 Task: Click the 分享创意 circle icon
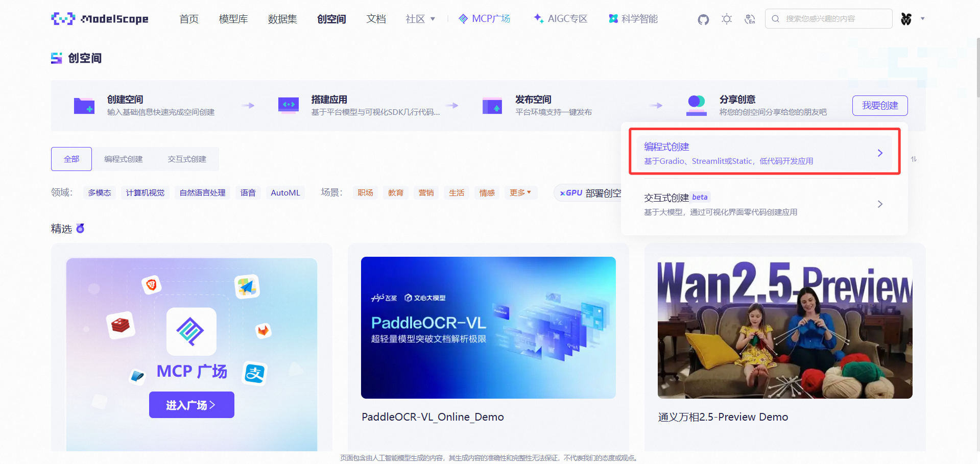696,104
